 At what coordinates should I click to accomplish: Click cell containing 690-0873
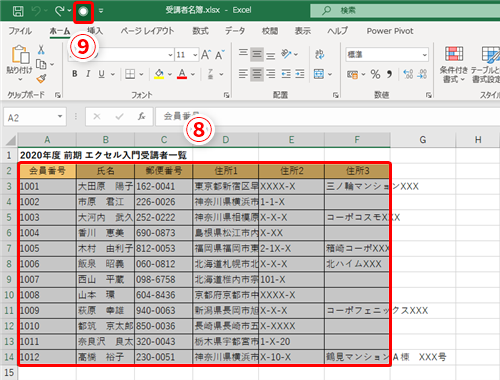[x=164, y=233]
